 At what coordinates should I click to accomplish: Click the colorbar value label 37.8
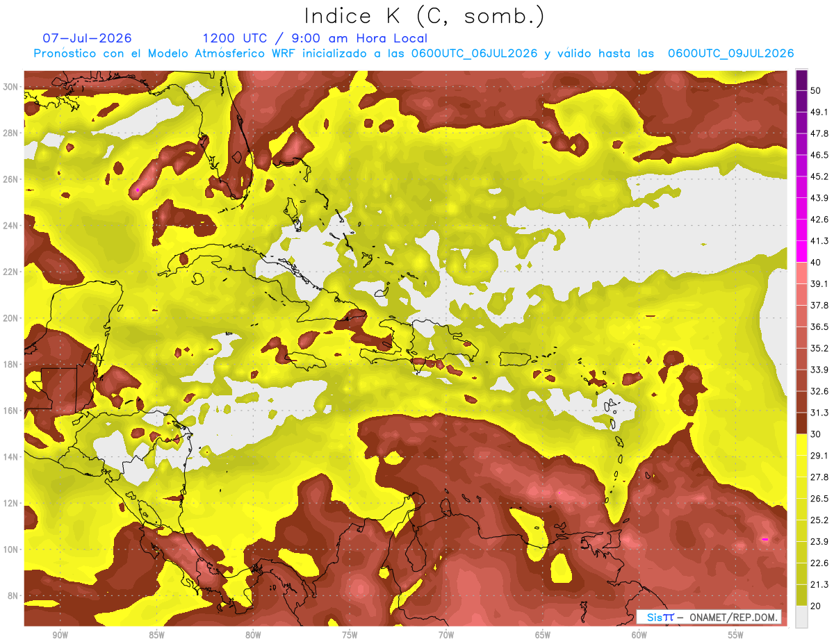pyautogui.click(x=819, y=305)
